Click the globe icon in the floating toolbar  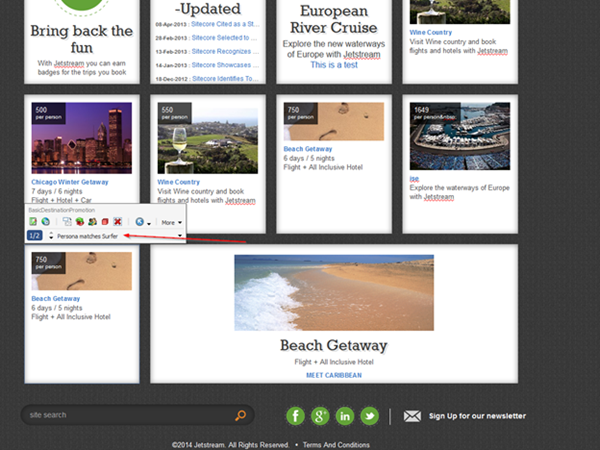(46, 222)
